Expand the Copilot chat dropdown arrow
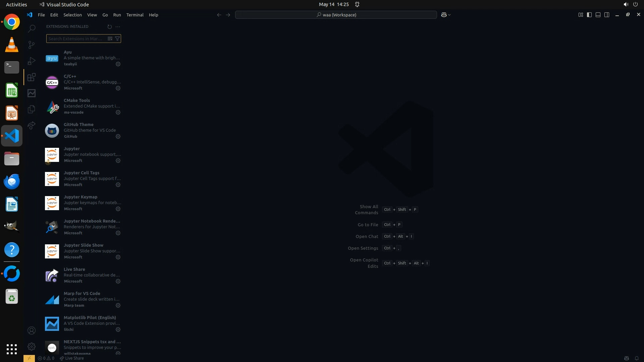Screen dimensions: 644x362 pos(449,15)
